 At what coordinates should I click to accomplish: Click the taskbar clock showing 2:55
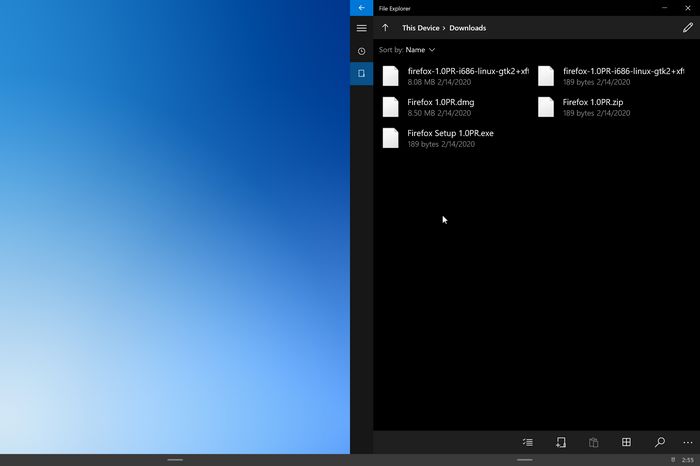pyautogui.click(x=687, y=460)
